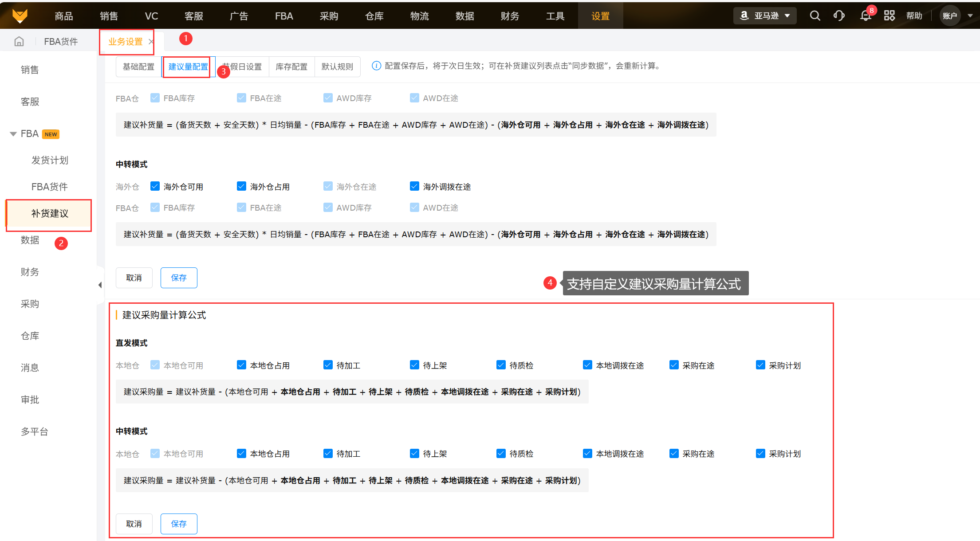980x541 pixels.
Task: Click 保存 under 建议采购量计算公式
Action: (x=179, y=524)
